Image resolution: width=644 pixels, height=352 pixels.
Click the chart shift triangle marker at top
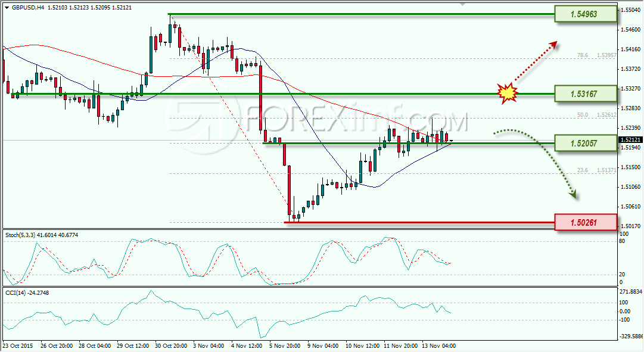pos(463,4)
